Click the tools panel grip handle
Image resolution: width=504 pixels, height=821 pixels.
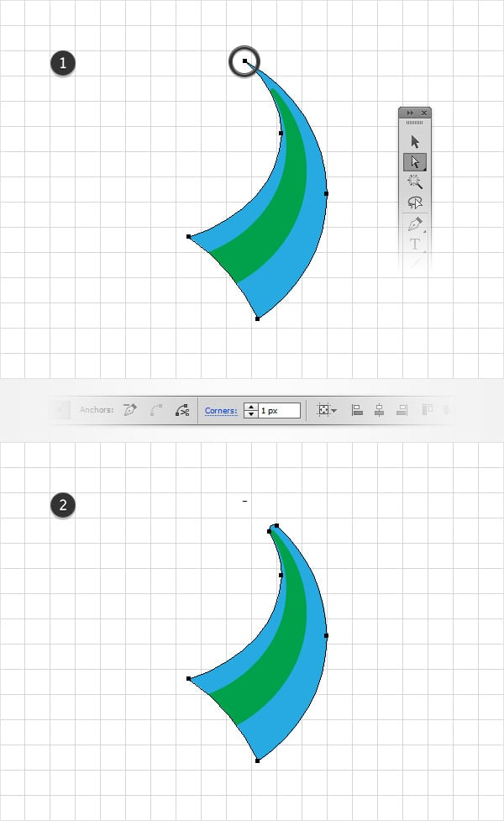[x=414, y=123]
